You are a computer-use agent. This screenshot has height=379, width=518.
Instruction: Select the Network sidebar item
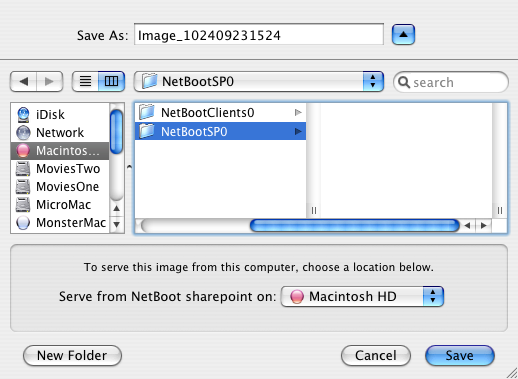60,133
